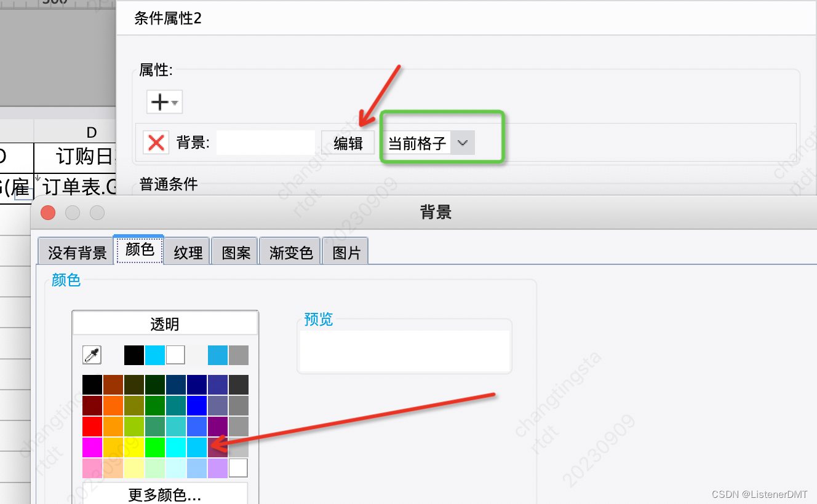
Task: Open 更多颜色... for custom colors
Action: (165, 495)
